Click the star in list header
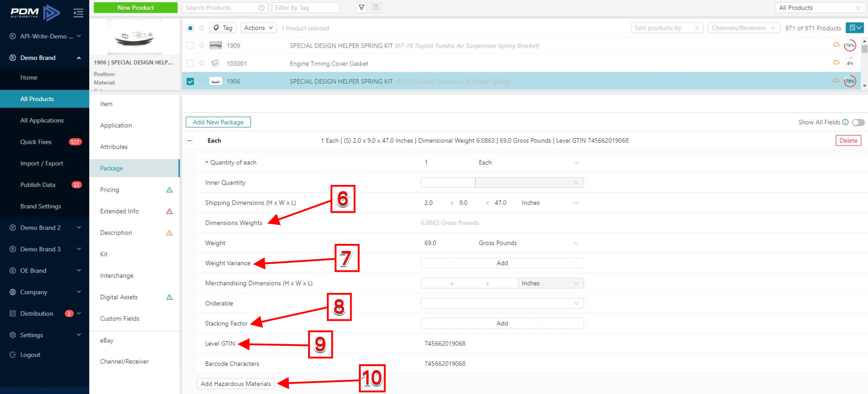Screen dimensions: 868x394 click(201, 28)
